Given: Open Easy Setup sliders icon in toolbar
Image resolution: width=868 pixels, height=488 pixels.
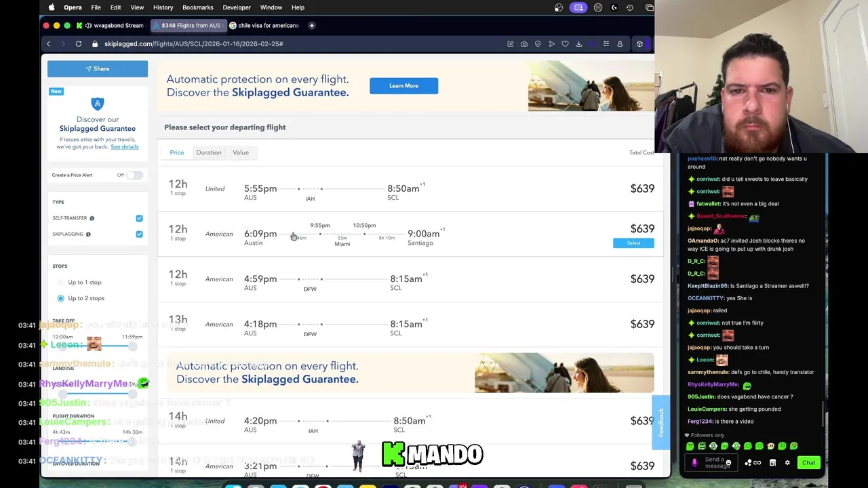Looking at the screenshot, I should (x=606, y=44).
